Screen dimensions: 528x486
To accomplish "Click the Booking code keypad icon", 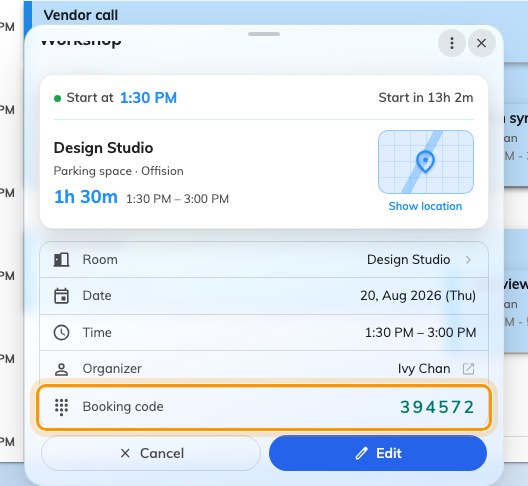I will 61,407.
